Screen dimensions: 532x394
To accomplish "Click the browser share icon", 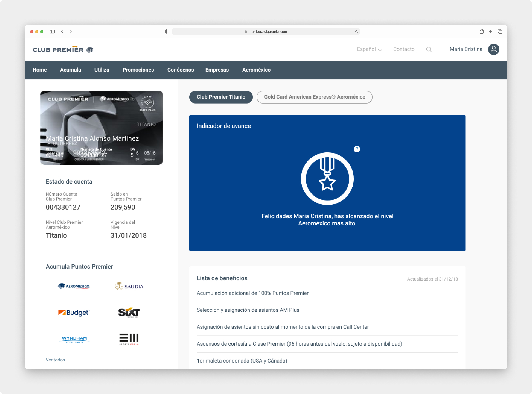I will tap(482, 31).
